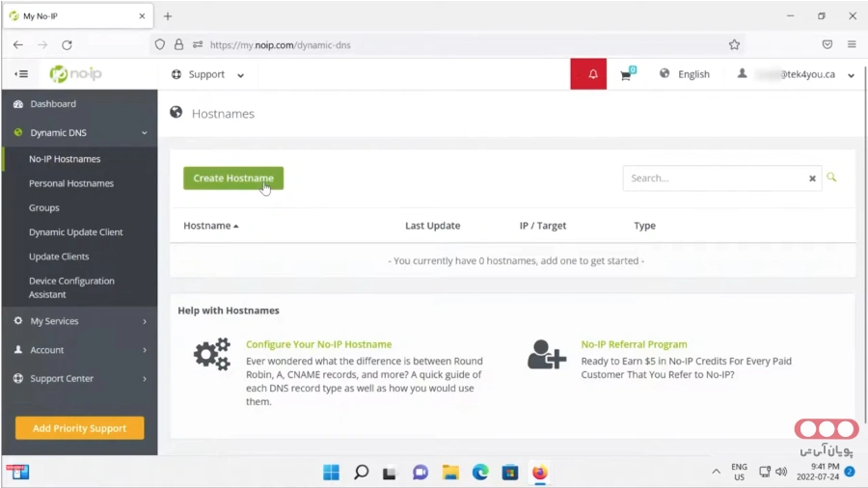Open the shopping cart icon
This screenshot has width=868, height=488.
click(x=626, y=74)
